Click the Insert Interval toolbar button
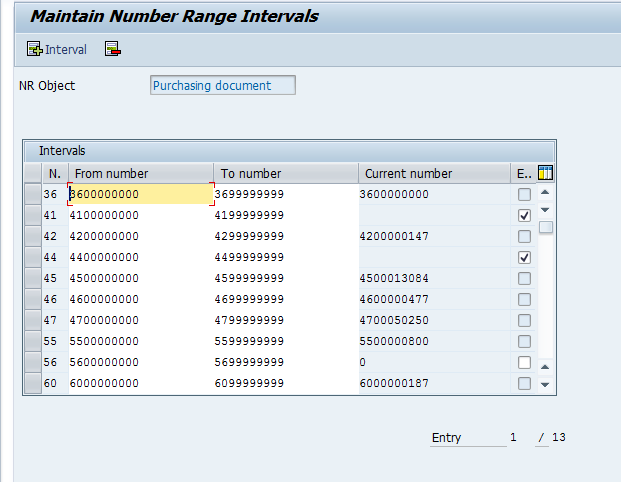Viewport: 621px width, 482px height. [57, 49]
